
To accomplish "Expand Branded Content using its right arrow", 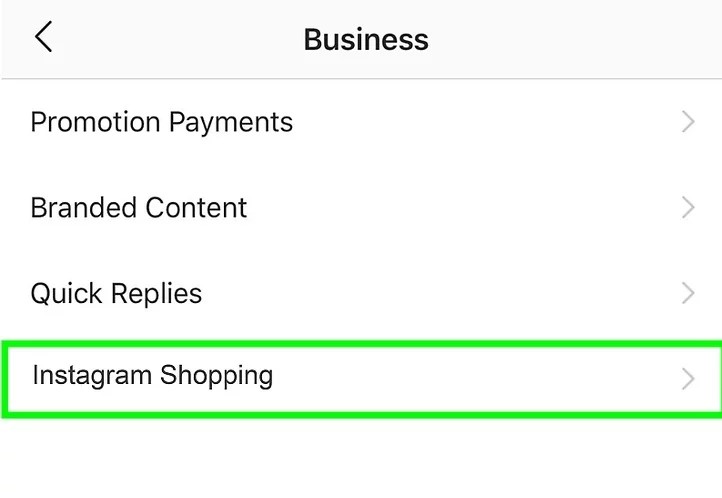I will coord(687,208).
